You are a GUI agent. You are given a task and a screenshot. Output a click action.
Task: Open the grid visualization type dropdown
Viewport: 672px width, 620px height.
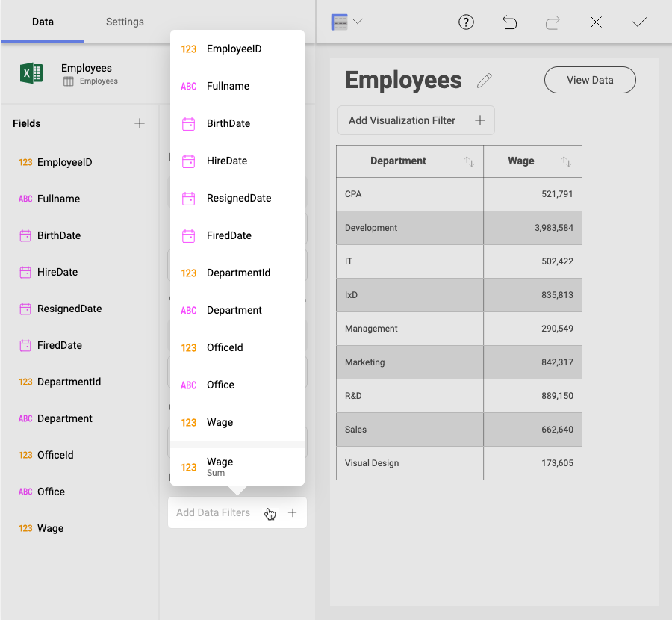(346, 22)
